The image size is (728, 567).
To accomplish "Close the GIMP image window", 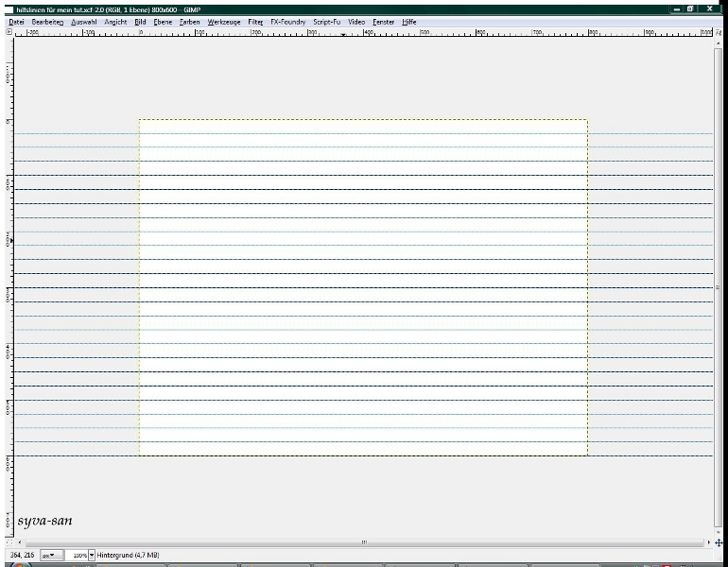I will [x=710, y=9].
